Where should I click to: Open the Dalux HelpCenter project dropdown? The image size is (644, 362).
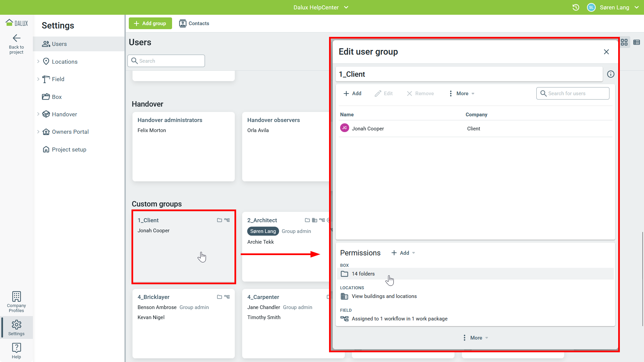click(x=321, y=7)
